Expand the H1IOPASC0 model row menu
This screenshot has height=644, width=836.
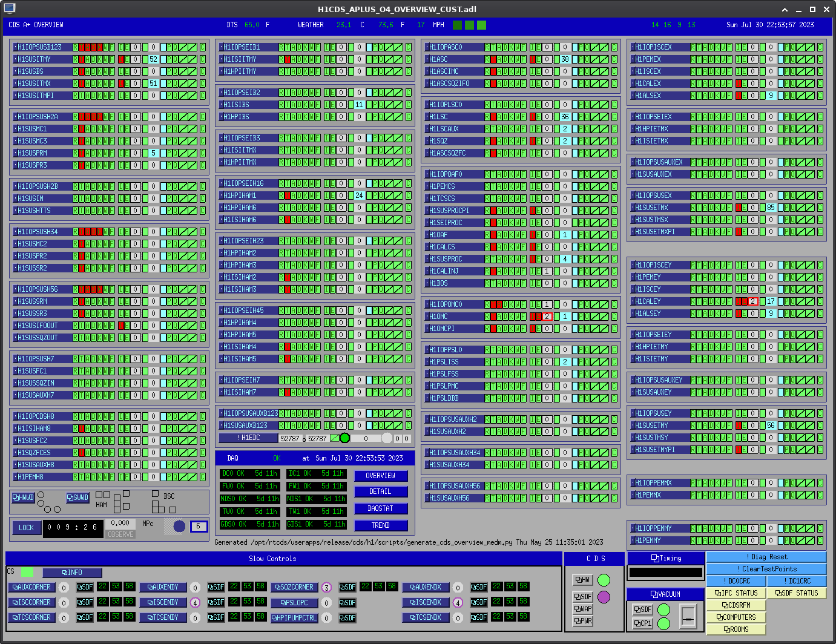(447, 47)
